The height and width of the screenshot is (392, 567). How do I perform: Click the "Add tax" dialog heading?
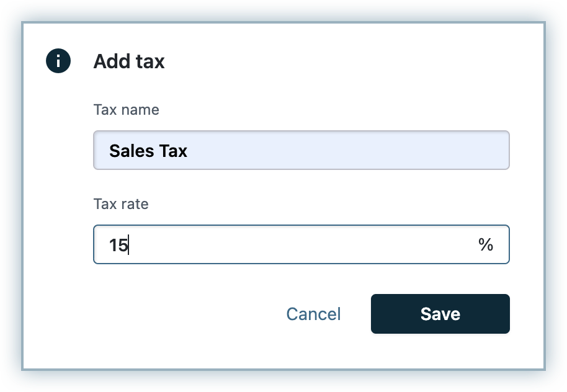[129, 61]
